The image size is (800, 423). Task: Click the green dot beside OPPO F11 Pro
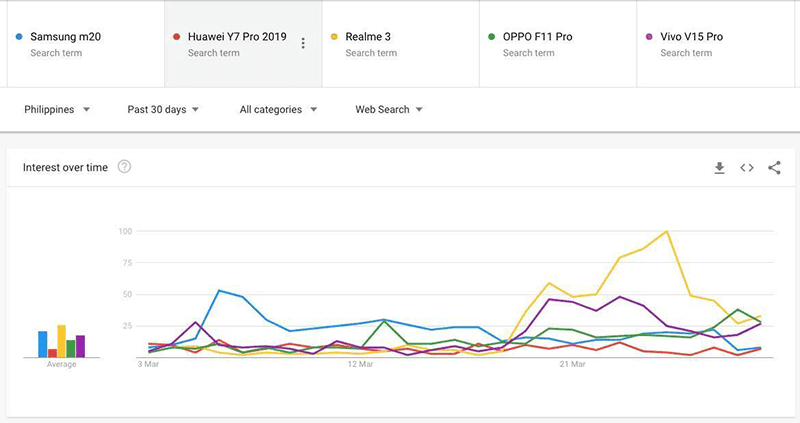(491, 37)
